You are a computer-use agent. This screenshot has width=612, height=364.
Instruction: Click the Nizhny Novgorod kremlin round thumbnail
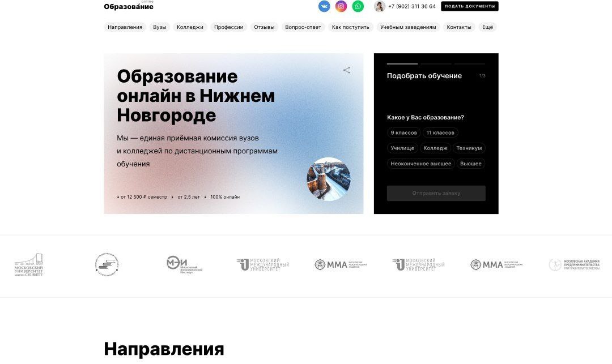pyautogui.click(x=329, y=179)
